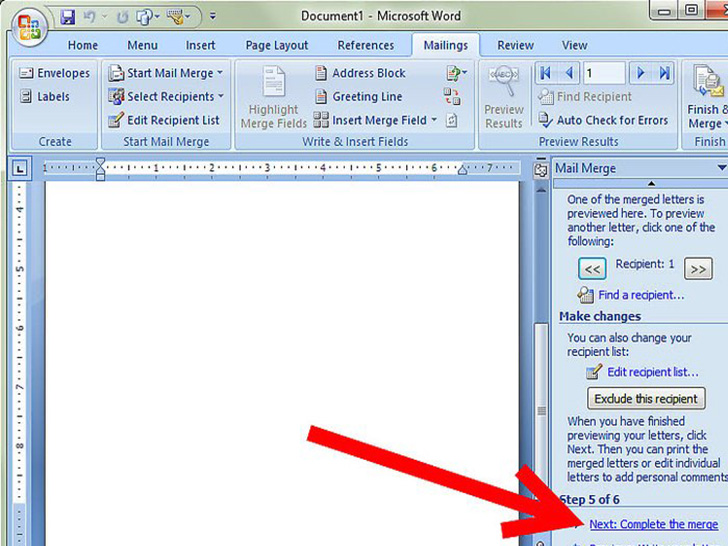Open Start Mail Merge dropdown

click(x=165, y=73)
